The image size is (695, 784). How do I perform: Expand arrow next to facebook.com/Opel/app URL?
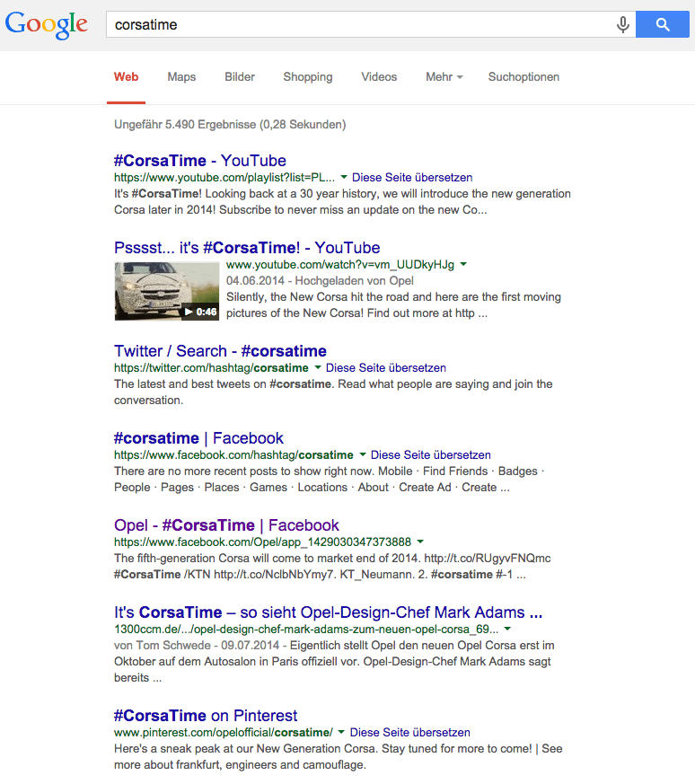tap(420, 542)
